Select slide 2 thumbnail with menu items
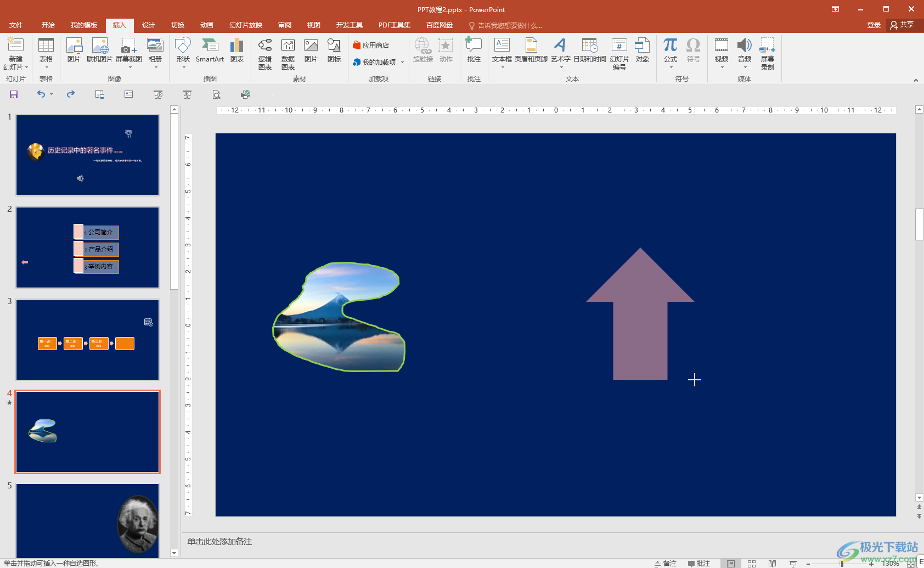Viewport: 924px width, 568px height. point(88,248)
